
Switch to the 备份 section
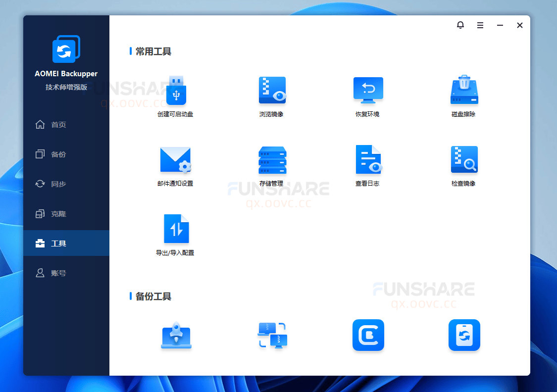[58, 154]
